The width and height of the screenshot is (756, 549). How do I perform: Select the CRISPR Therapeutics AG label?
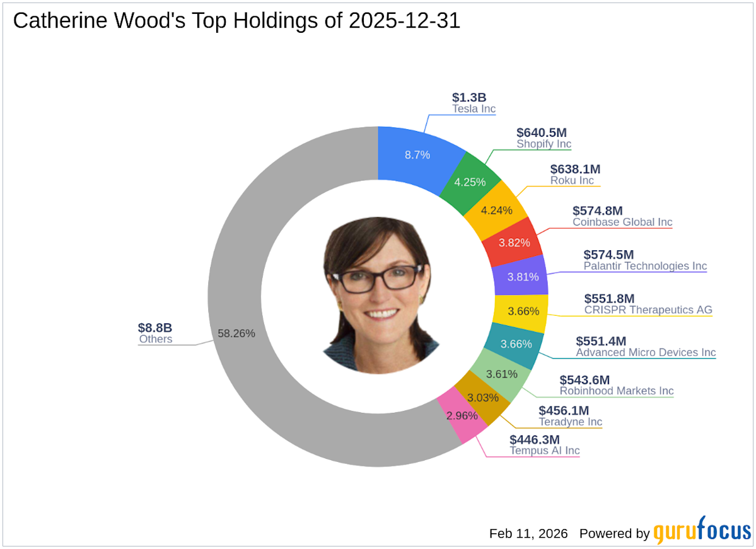click(x=648, y=309)
